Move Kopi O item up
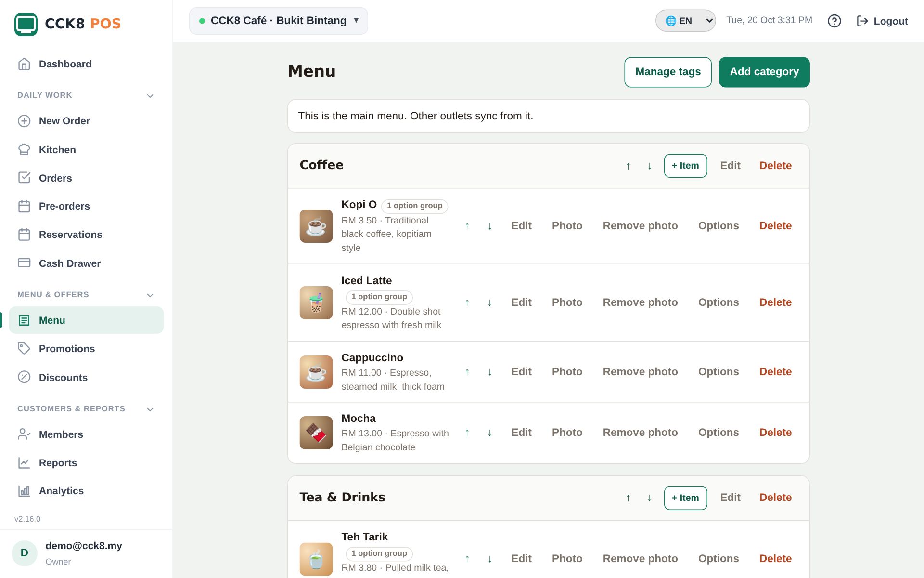Screen dimensions: 924x578 467,226
